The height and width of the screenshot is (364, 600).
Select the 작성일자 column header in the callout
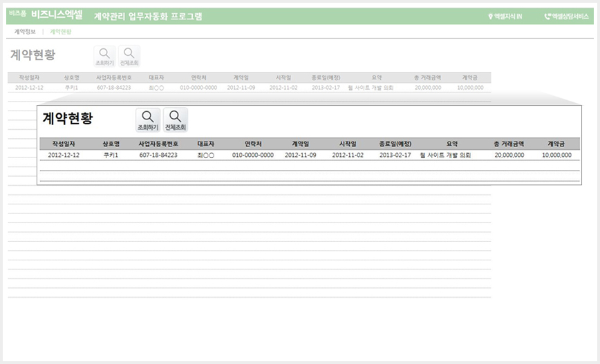pyautogui.click(x=64, y=144)
